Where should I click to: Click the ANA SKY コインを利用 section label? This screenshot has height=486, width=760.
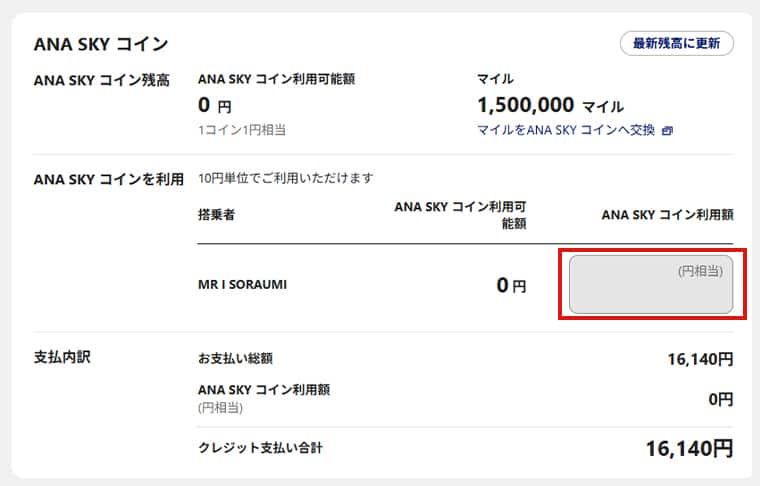click(x=108, y=179)
